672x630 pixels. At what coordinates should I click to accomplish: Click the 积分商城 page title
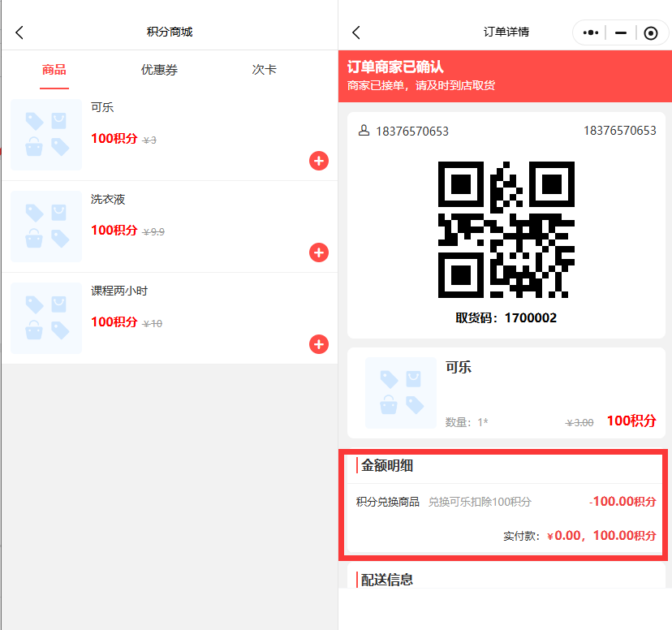click(170, 32)
